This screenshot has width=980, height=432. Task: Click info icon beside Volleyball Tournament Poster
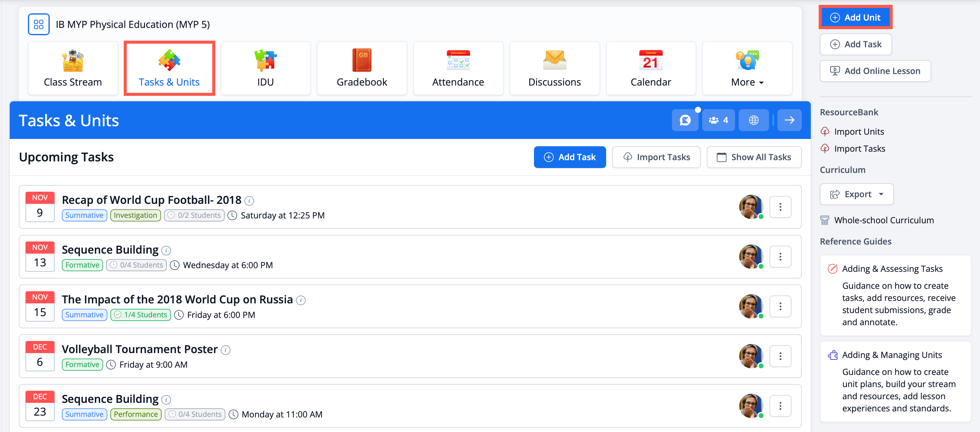226,350
